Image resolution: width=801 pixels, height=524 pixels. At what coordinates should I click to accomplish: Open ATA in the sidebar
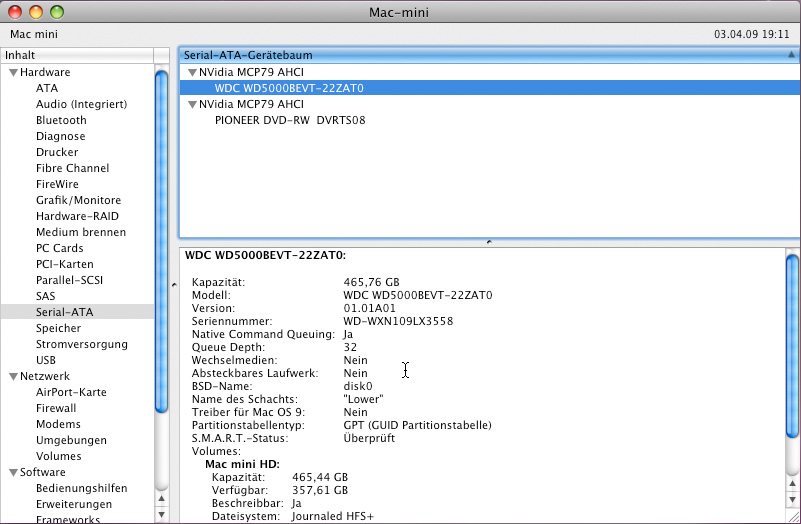point(47,88)
